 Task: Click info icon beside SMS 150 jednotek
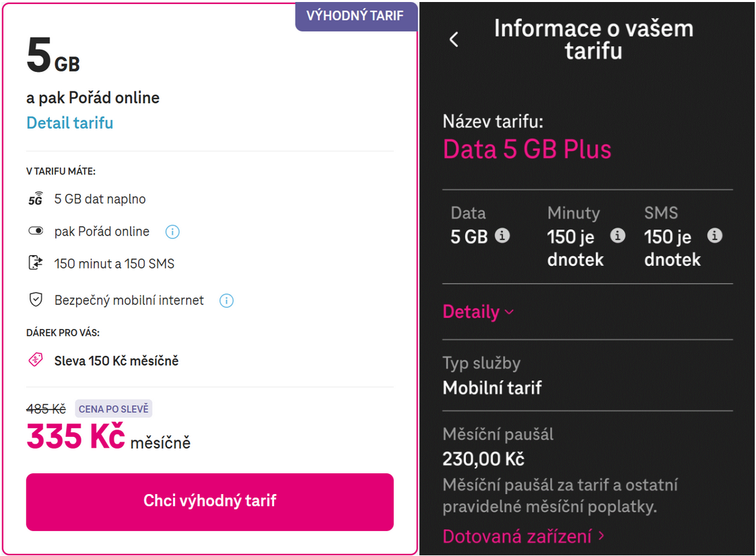(x=714, y=236)
